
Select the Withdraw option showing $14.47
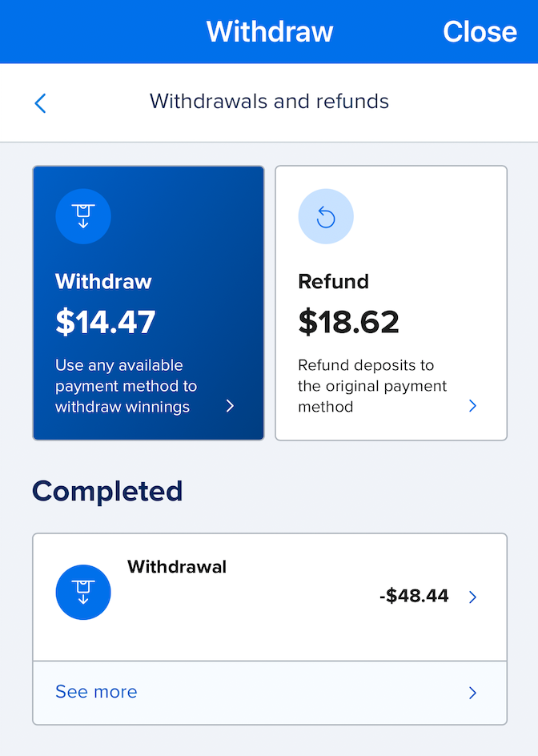(148, 303)
